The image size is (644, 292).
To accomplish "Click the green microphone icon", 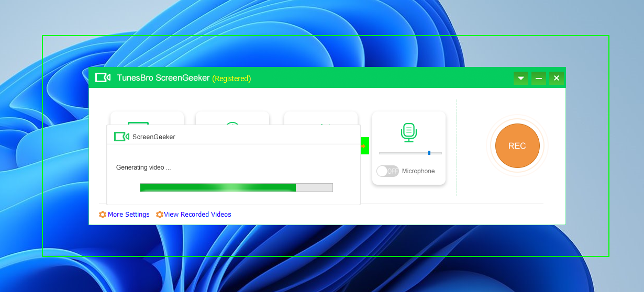I will (408, 133).
